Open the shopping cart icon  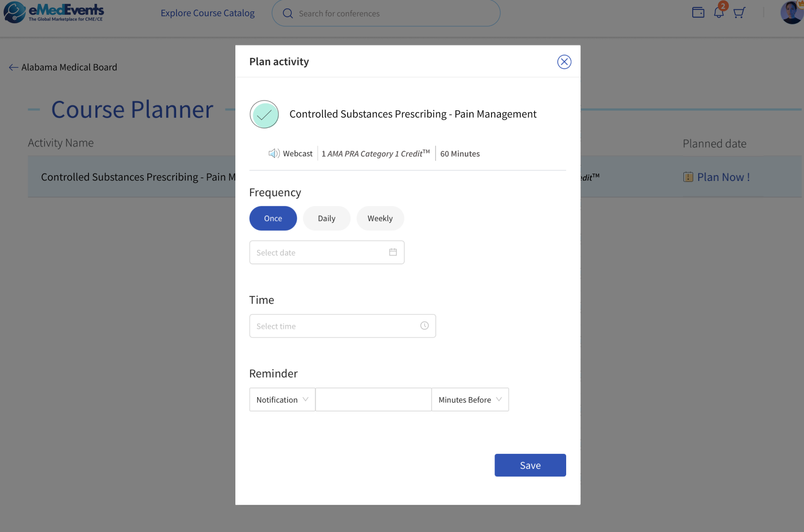tap(739, 13)
